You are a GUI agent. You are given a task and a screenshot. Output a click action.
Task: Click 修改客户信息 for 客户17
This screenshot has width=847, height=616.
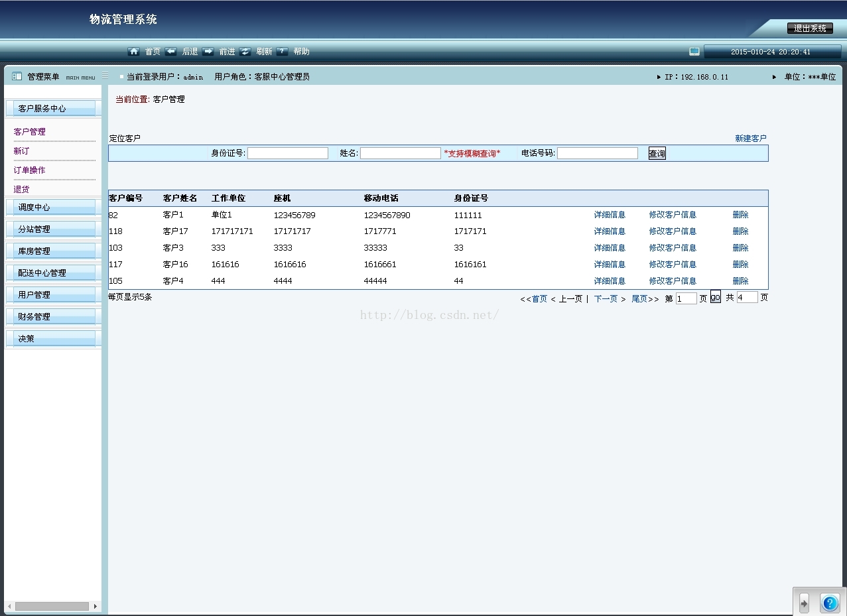tap(673, 231)
